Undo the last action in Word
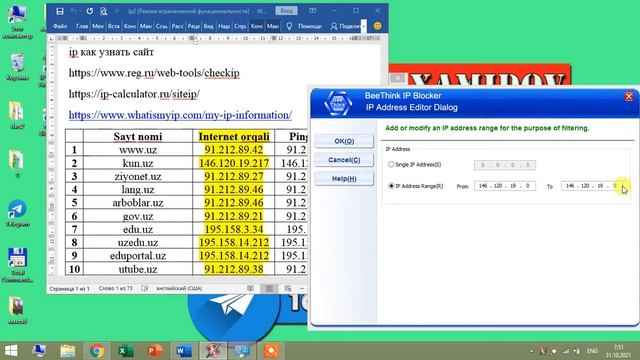 pos(74,11)
